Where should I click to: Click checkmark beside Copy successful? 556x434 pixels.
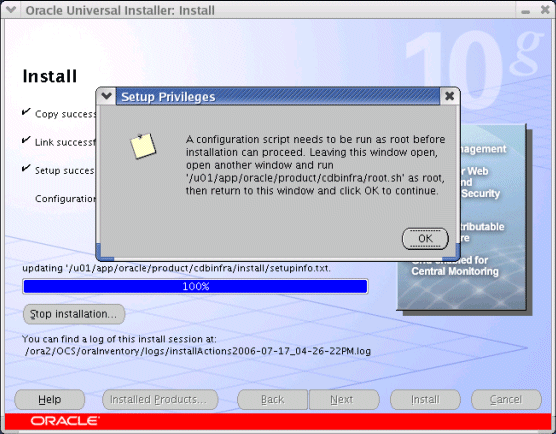(x=26, y=112)
